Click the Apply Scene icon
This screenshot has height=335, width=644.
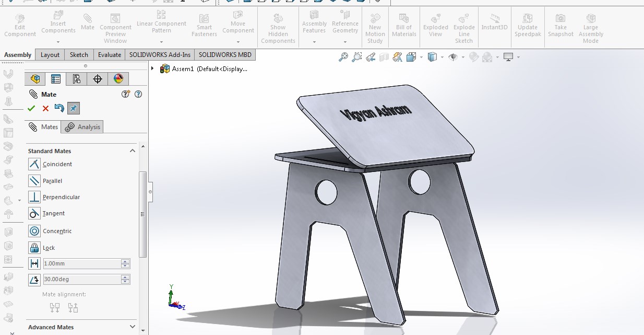click(487, 57)
